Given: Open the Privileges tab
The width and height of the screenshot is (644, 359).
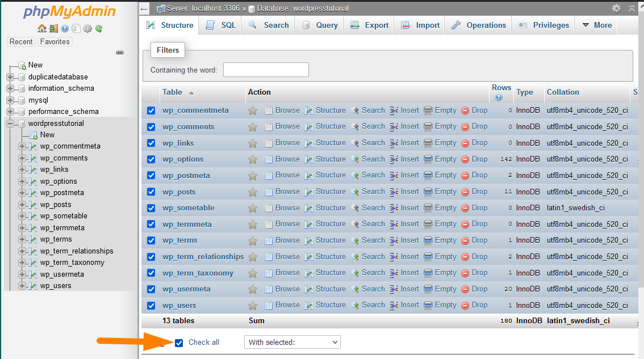Looking at the screenshot, I should click(543, 25).
